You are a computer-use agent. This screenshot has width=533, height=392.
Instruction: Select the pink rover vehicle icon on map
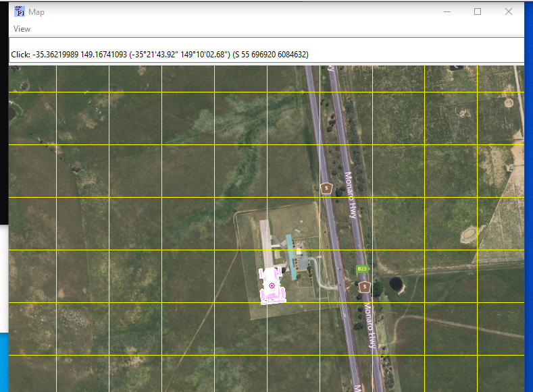tap(272, 285)
